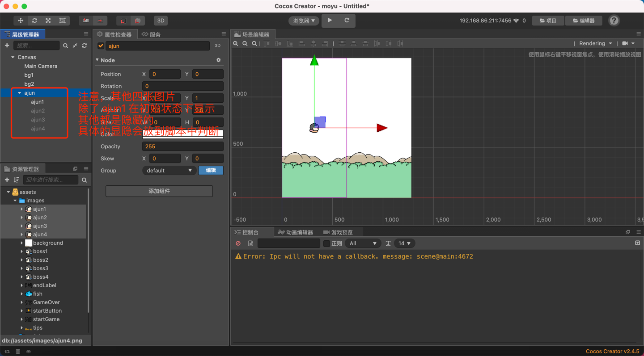Click the plus icon in 层级管理器

pyautogui.click(x=7, y=46)
